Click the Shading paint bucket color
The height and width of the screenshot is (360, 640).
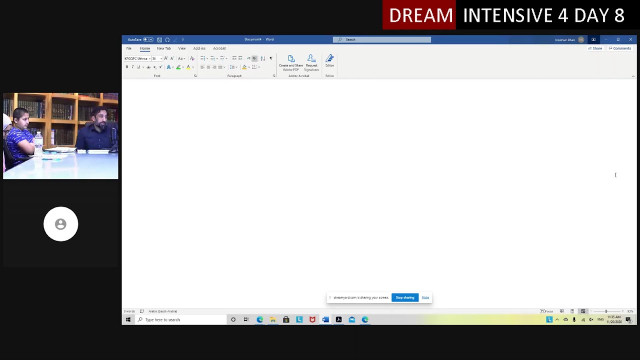pos(244,67)
